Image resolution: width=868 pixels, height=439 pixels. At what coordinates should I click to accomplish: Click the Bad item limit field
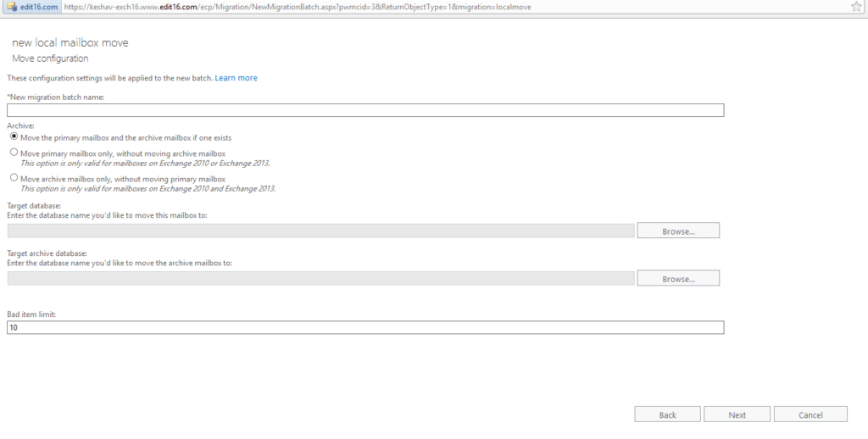tap(365, 328)
